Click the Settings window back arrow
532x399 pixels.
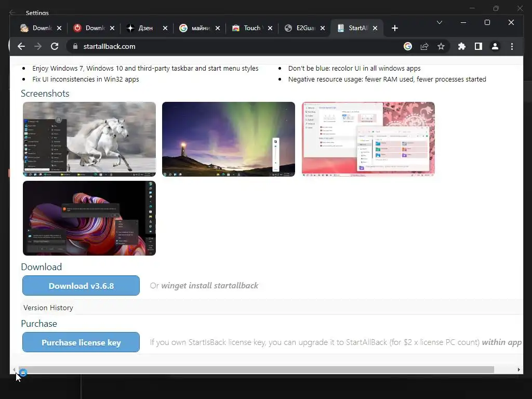pos(12,12)
